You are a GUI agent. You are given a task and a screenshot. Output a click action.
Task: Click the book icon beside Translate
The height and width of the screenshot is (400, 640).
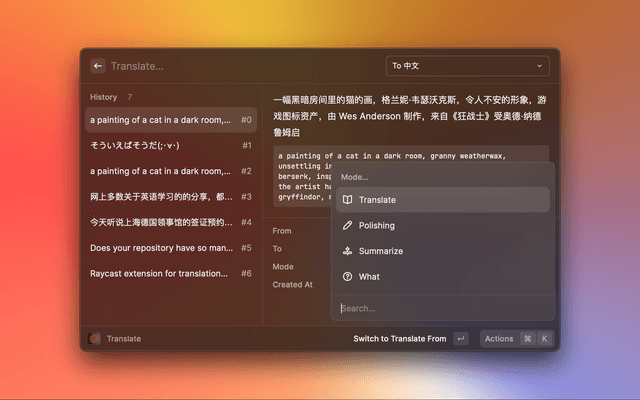coord(347,200)
